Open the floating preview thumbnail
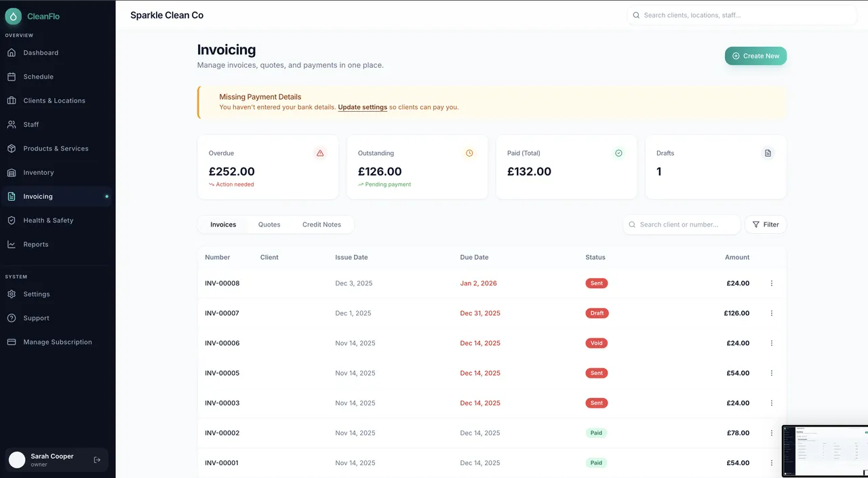868x478 pixels. pos(825,451)
